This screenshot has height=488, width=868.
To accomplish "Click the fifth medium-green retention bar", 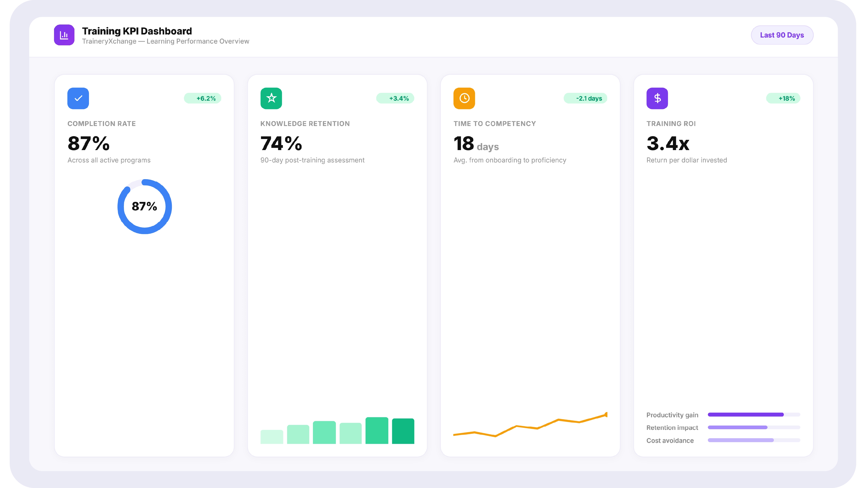I will point(377,430).
